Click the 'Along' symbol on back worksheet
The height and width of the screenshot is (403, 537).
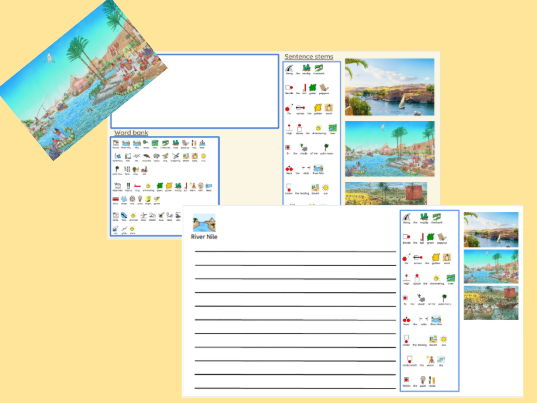click(289, 69)
